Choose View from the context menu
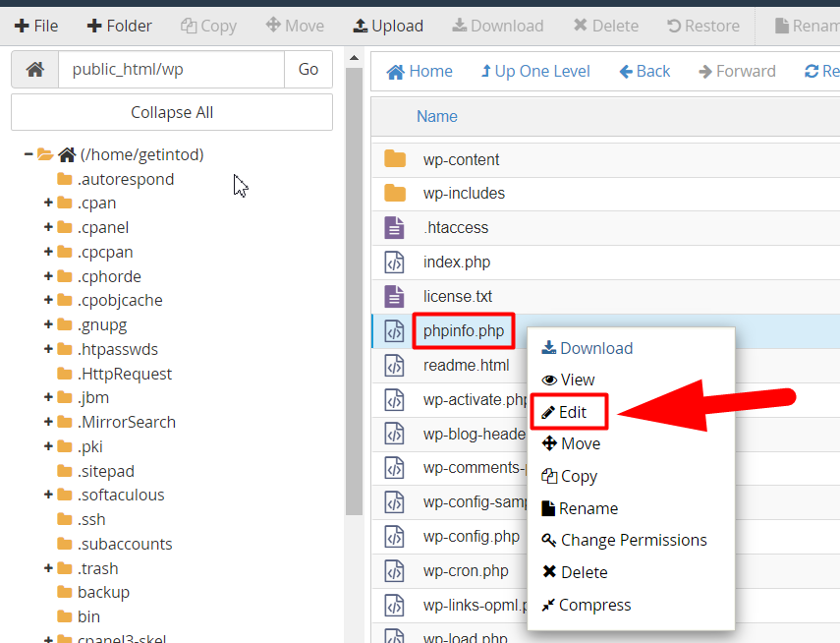The width and height of the screenshot is (840, 643). 568,380
